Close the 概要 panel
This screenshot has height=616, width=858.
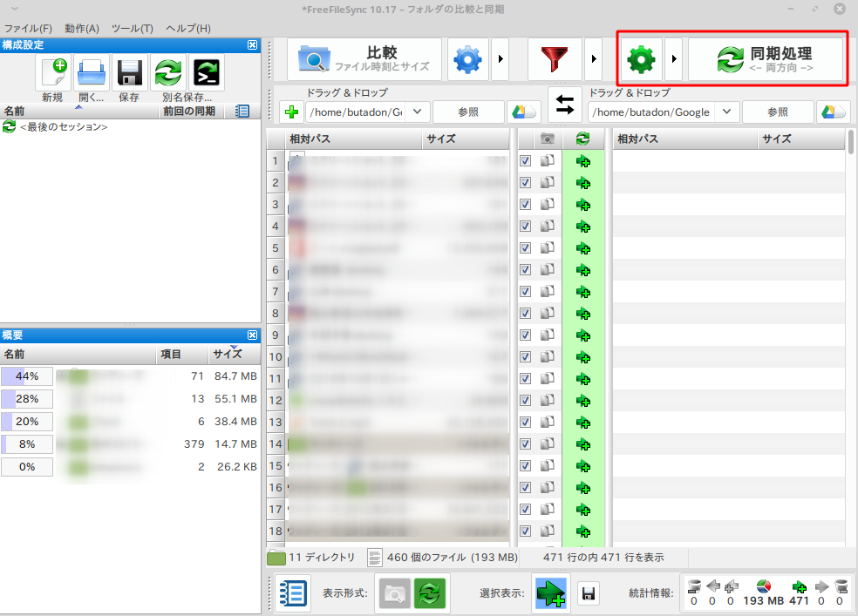coord(252,335)
